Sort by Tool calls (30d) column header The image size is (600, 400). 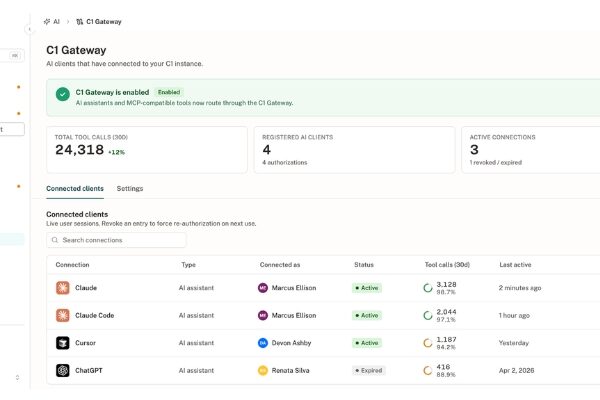click(447, 265)
